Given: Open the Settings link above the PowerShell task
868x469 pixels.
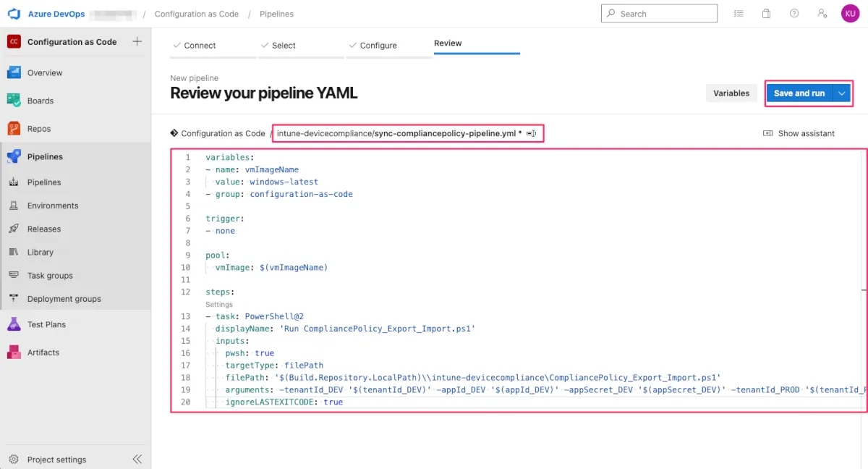Looking at the screenshot, I should pos(219,305).
